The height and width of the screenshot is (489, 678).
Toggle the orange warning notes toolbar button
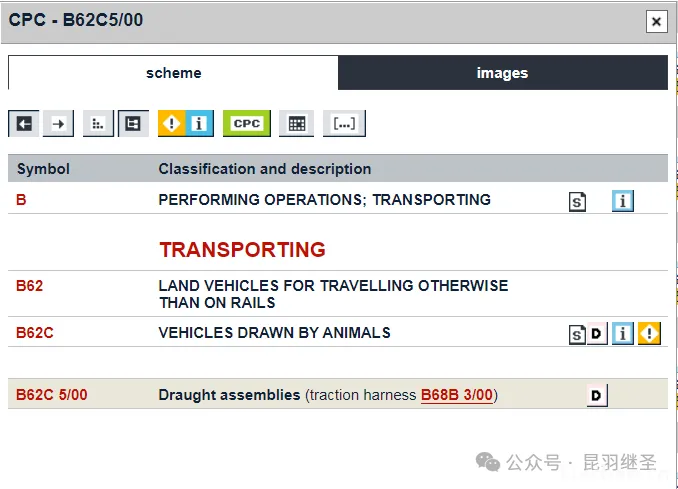click(x=172, y=124)
